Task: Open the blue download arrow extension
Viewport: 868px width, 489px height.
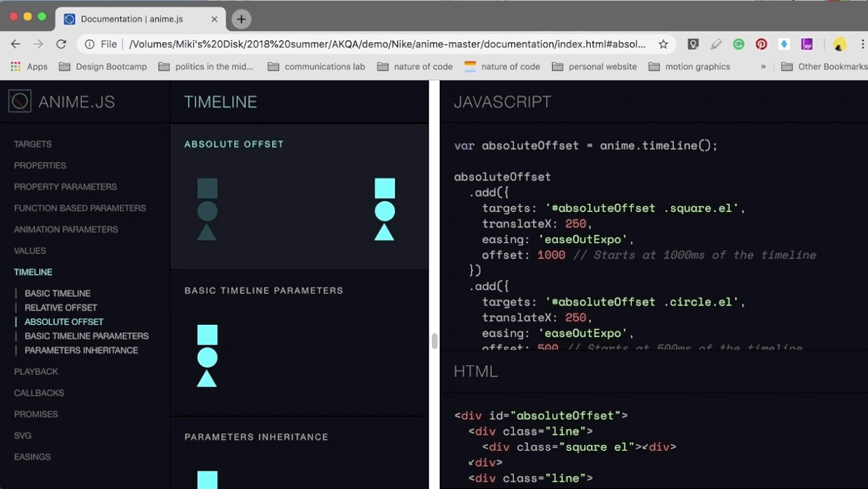Action: click(783, 44)
